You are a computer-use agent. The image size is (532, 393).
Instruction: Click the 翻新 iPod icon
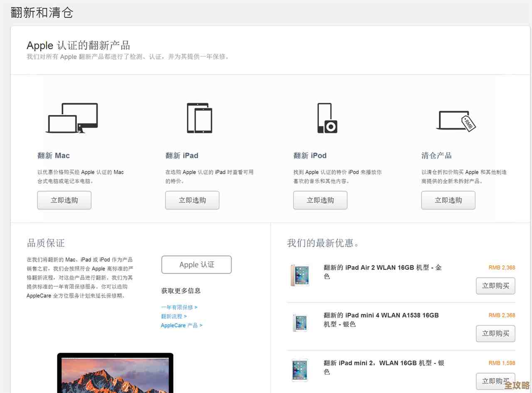point(326,118)
